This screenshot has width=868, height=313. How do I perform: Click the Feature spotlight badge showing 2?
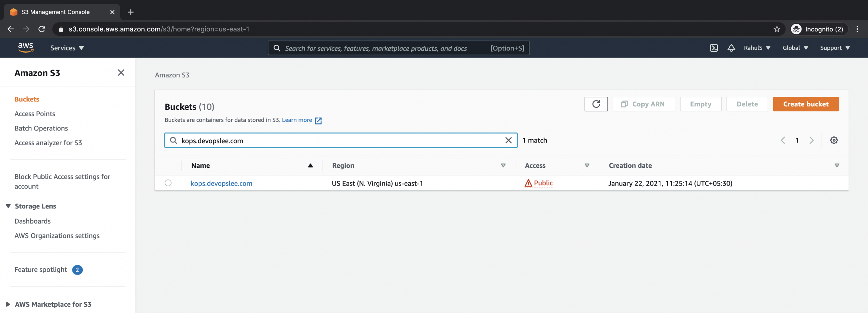point(77,270)
